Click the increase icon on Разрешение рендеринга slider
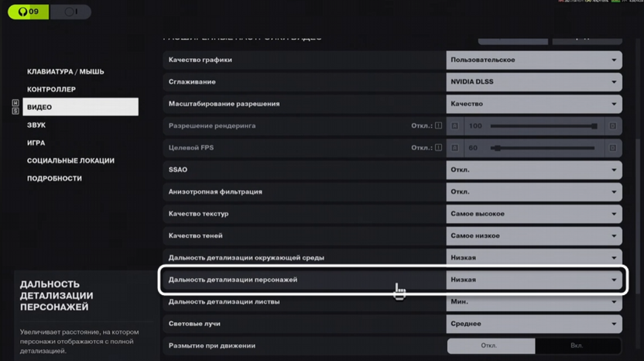The height and width of the screenshot is (361, 644). pos(612,125)
